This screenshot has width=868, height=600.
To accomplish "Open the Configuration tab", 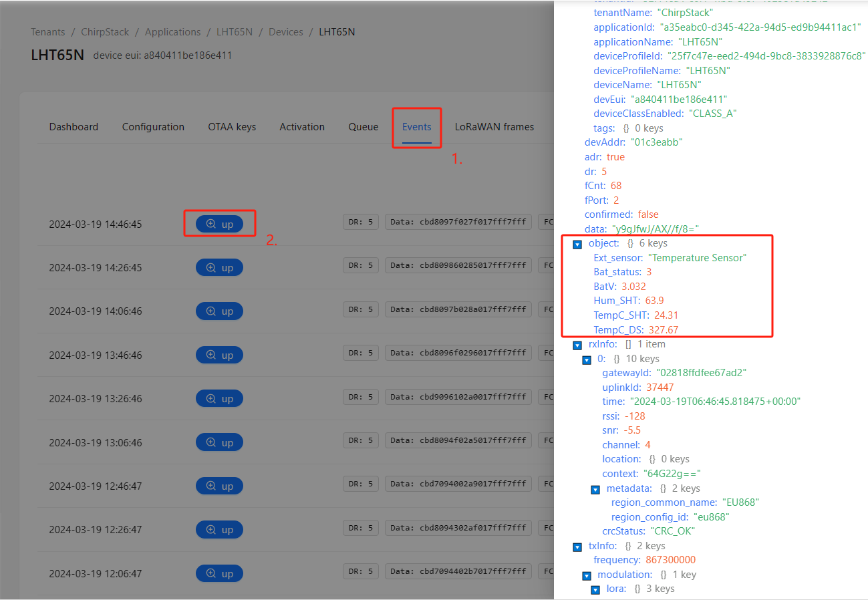I will pyautogui.click(x=153, y=127).
